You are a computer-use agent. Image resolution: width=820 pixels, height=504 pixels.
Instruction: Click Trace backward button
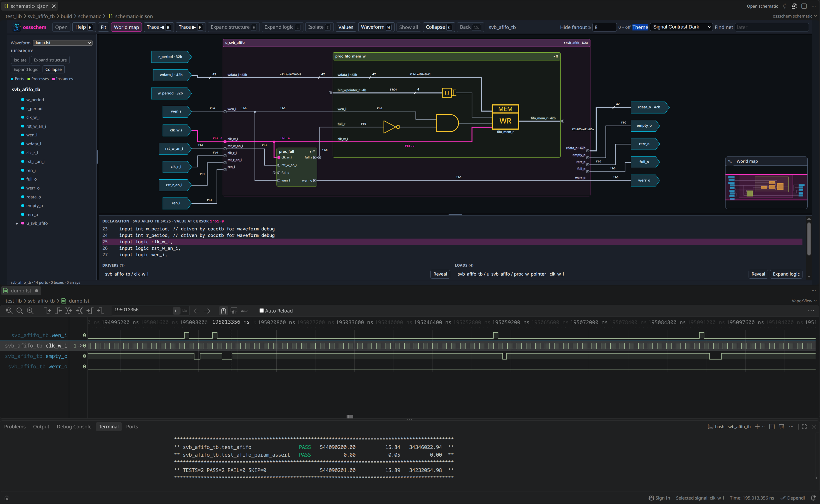click(x=159, y=27)
